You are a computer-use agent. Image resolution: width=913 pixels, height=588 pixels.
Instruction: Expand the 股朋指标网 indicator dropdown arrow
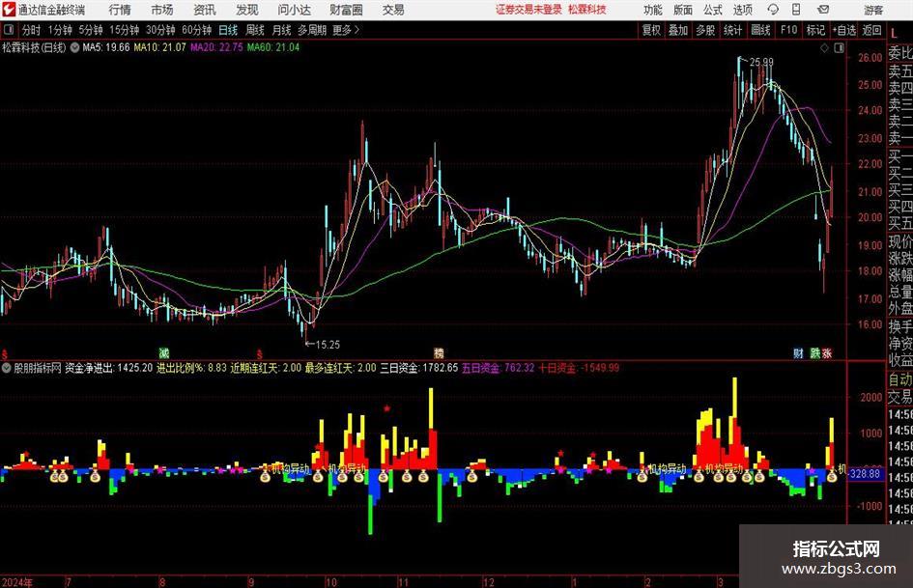(x=7, y=369)
